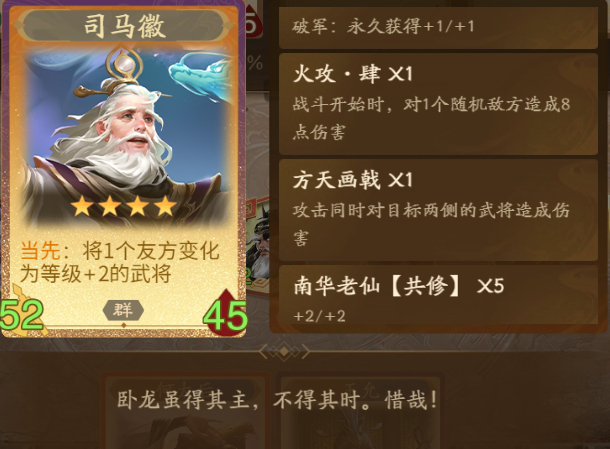Select the dimmed 何太后 card behind
The height and width of the screenshot is (449, 610).
tap(185, 411)
